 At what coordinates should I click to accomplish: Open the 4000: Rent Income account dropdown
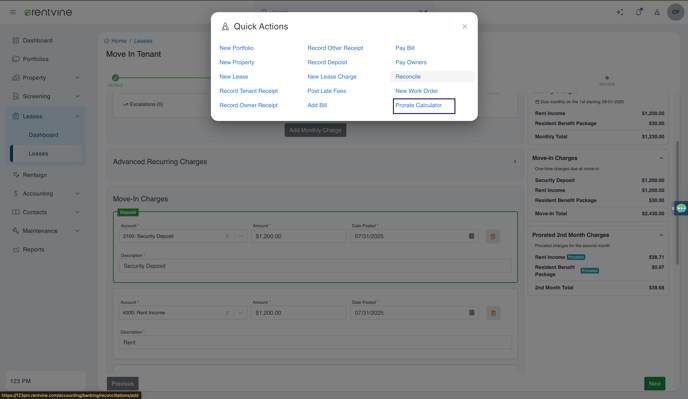(240, 313)
